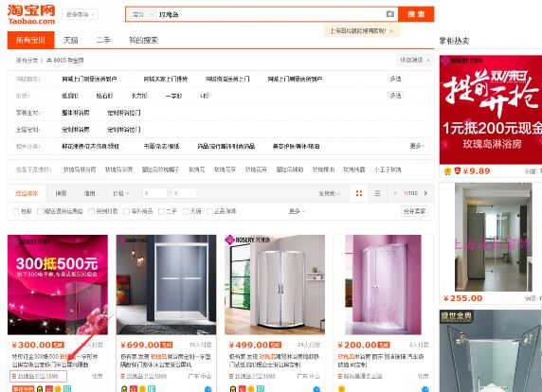Check the 天猫 Tmall filter checkbox
This screenshot has width=542, height=392.
pyautogui.click(x=186, y=211)
